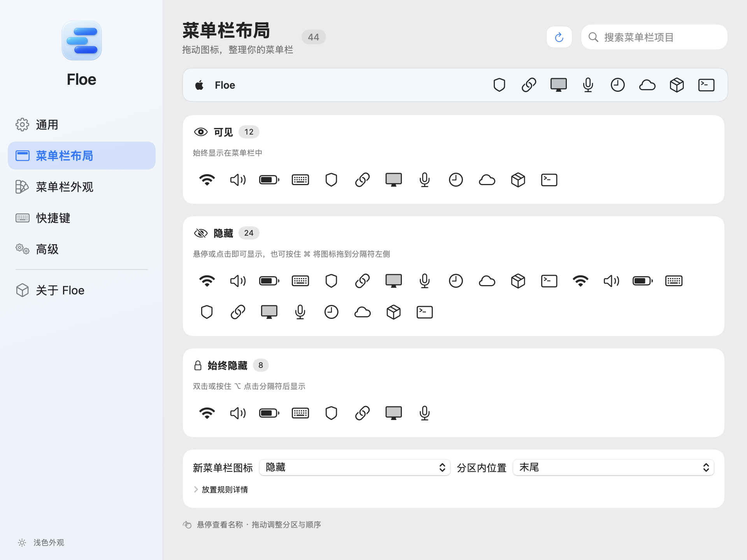Select the microphone icon in 始终隐藏 section
Image resolution: width=747 pixels, height=560 pixels.
click(x=425, y=413)
